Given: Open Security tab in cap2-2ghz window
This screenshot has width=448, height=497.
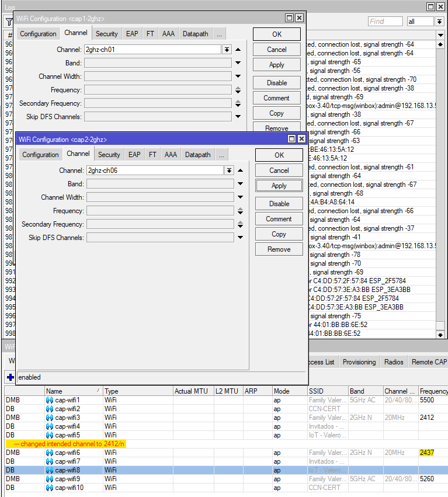Looking at the screenshot, I should [x=109, y=155].
